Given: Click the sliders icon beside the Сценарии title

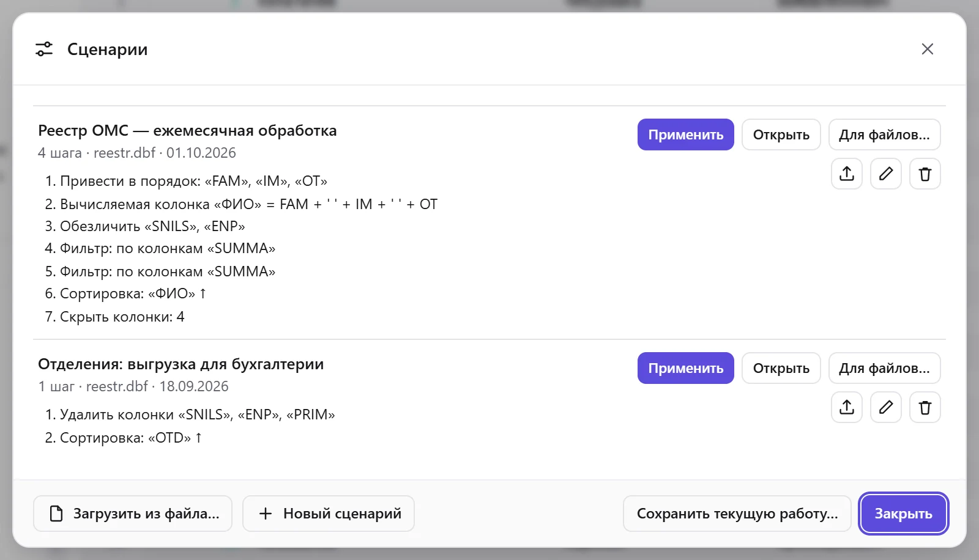Looking at the screenshot, I should [x=44, y=49].
